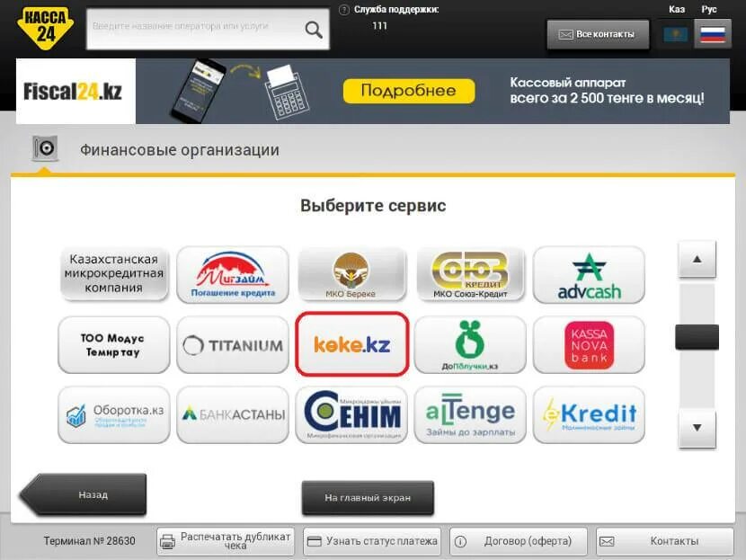This screenshot has width=746, height=560.
Task: Open Узнать статус платежа in footer
Action: [372, 541]
